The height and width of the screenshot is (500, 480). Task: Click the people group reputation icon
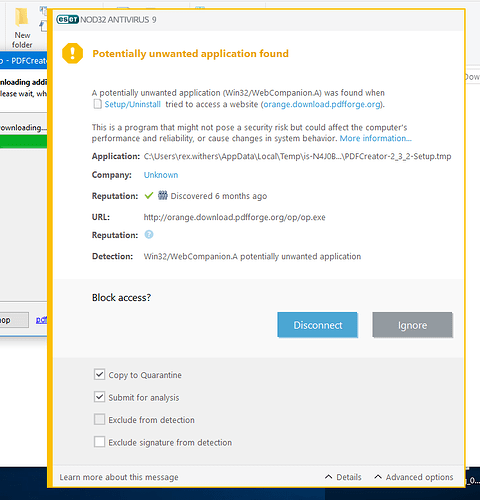(163, 195)
